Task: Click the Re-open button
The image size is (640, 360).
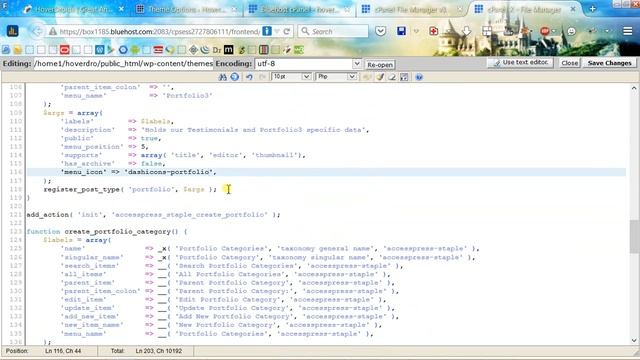Action: click(x=380, y=64)
